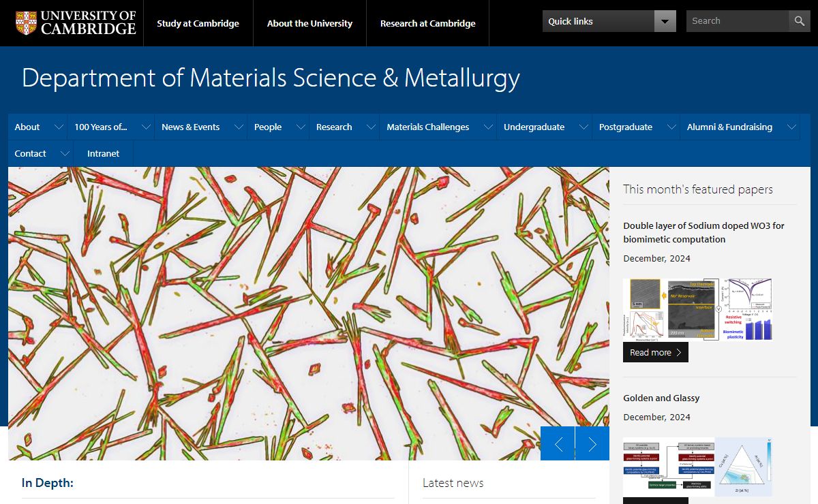Open the 100 Years of... page
This screenshot has width=818, height=504.
[x=101, y=127]
